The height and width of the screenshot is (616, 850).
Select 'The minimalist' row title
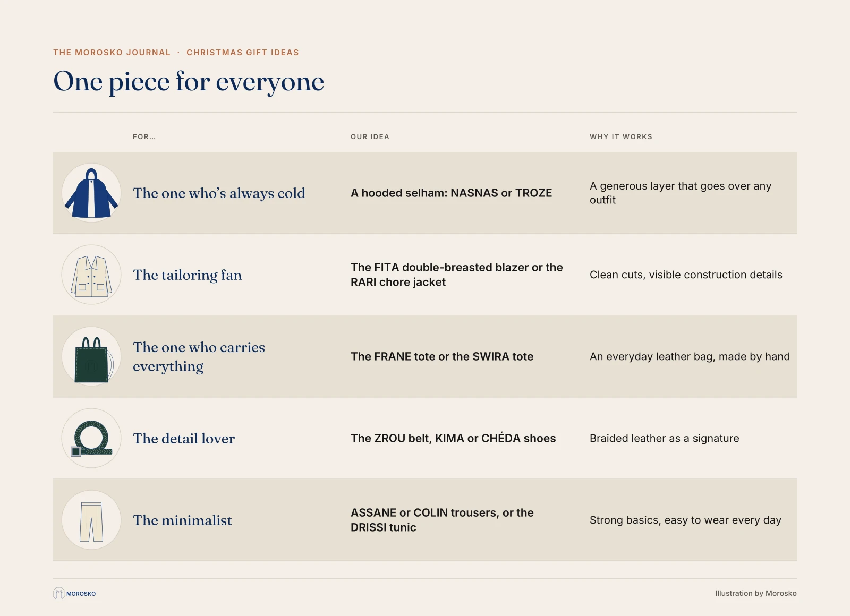[x=182, y=520]
